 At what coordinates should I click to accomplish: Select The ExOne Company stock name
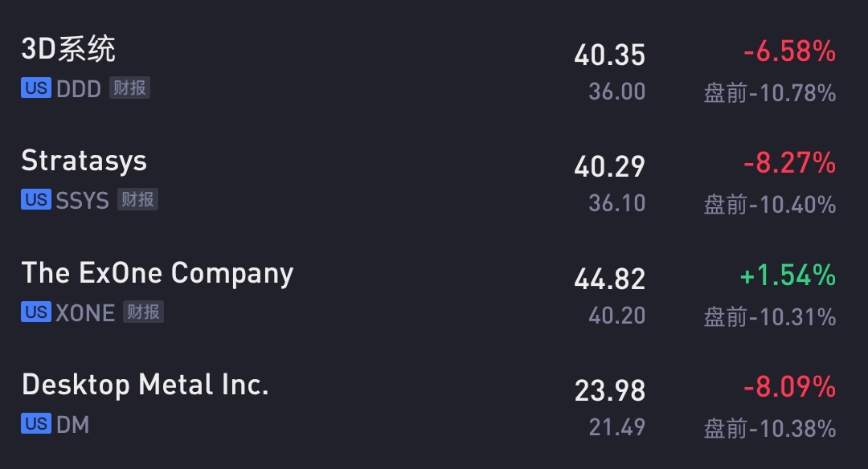pos(158,273)
